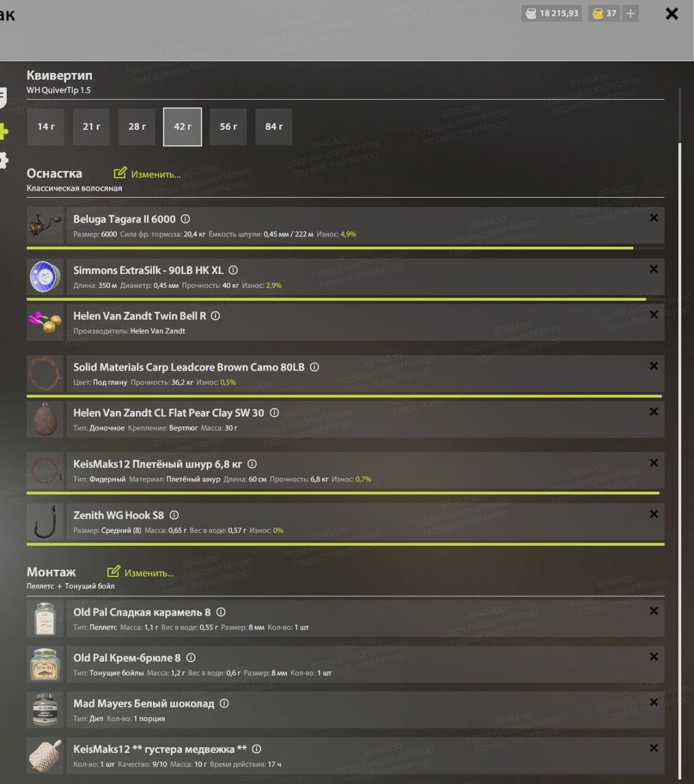694x784 pixels.
Task: Remove Old Pal Крем-брюле 8 bait
Action: (x=654, y=657)
